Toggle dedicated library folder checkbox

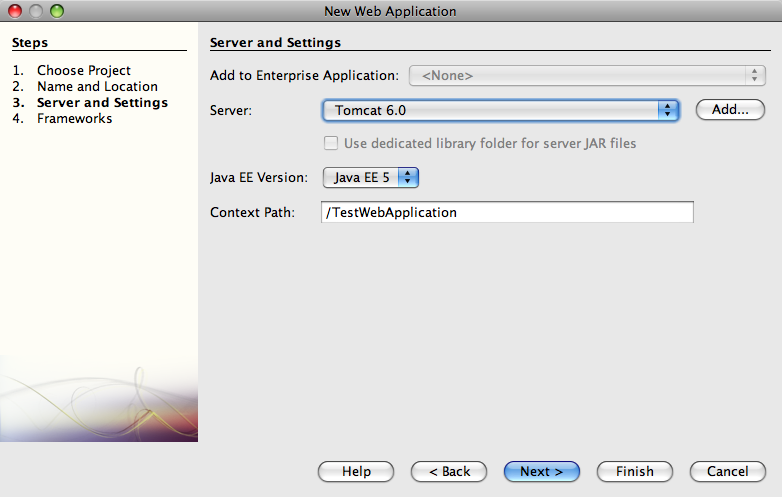click(331, 144)
